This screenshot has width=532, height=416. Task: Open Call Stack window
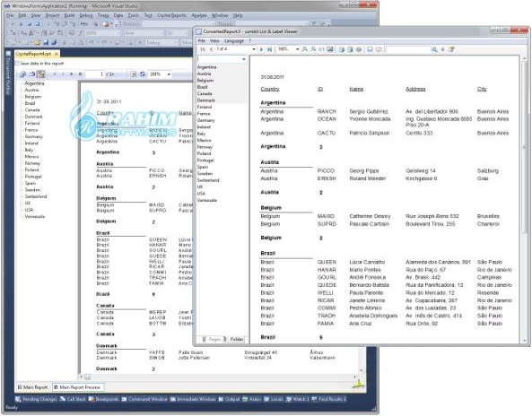click(x=73, y=399)
